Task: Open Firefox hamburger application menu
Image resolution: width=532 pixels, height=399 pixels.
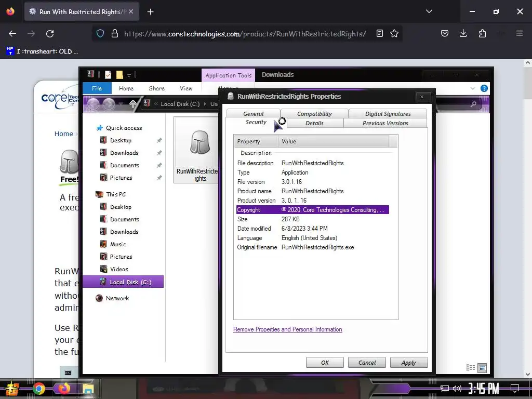Action: 519,33
